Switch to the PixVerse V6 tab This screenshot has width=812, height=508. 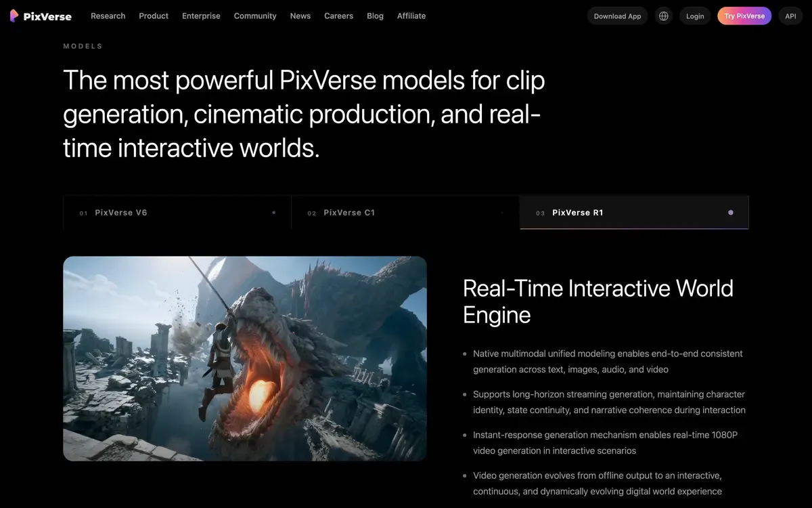point(177,213)
